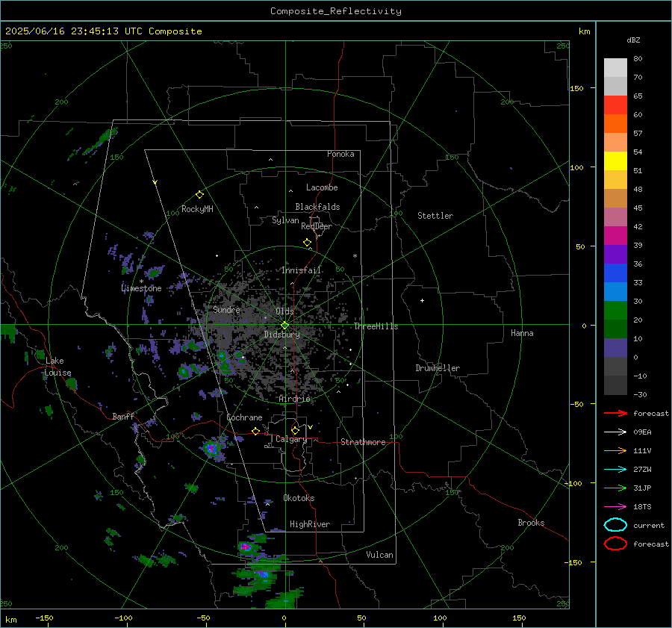Choose the magenta 18TS arrow legend icon
The width and height of the screenshot is (672, 628).
point(615,507)
